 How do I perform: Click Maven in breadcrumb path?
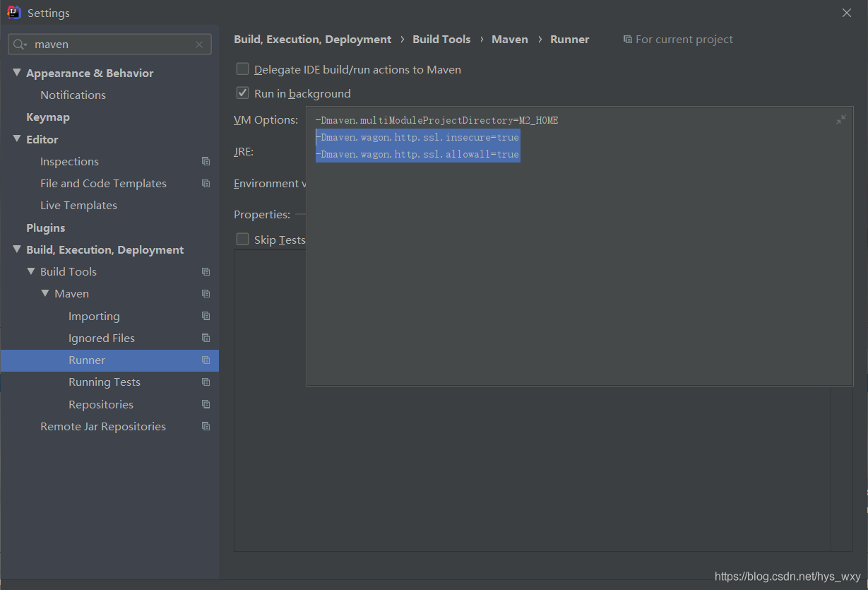(x=510, y=40)
